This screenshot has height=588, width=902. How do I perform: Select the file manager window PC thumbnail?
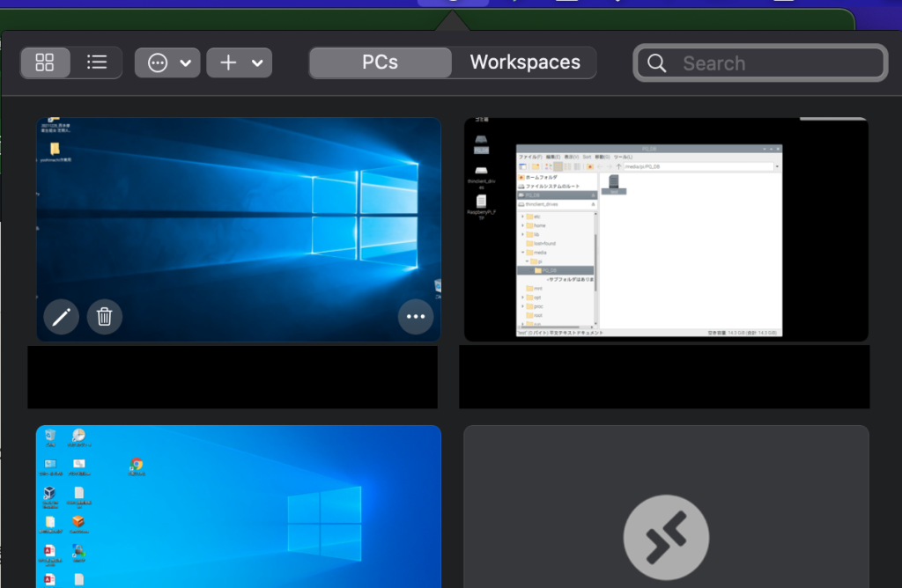point(666,230)
